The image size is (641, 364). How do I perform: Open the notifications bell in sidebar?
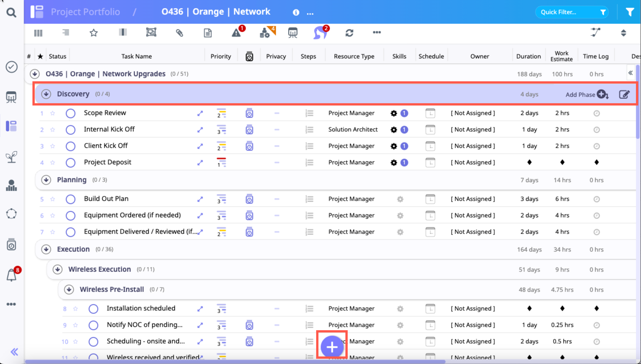point(11,275)
